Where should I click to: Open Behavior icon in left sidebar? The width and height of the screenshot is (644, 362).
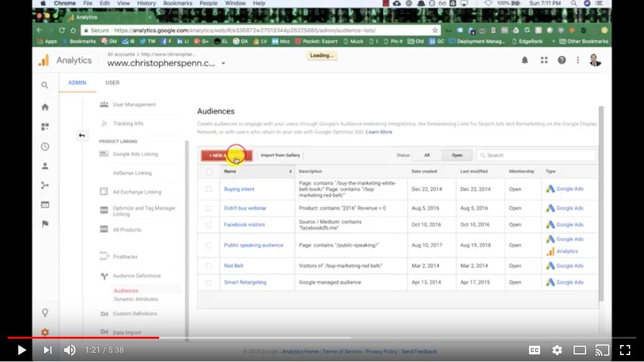45,205
